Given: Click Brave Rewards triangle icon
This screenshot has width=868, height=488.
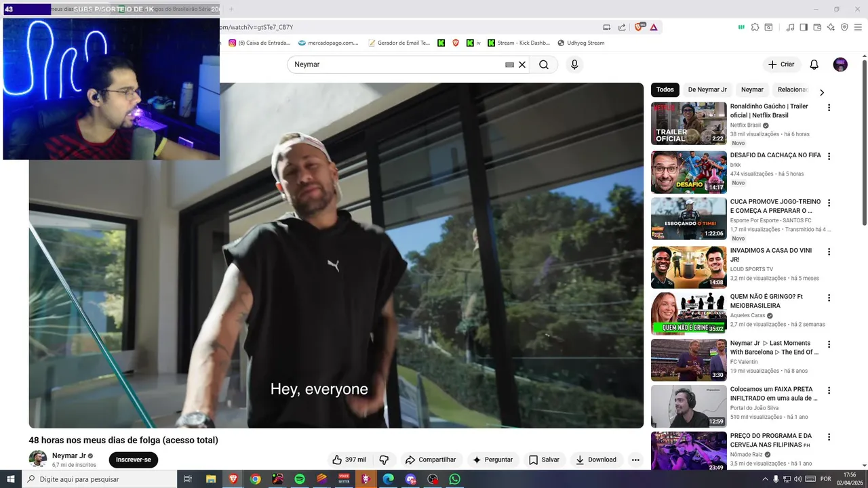Looking at the screenshot, I should tap(654, 27).
